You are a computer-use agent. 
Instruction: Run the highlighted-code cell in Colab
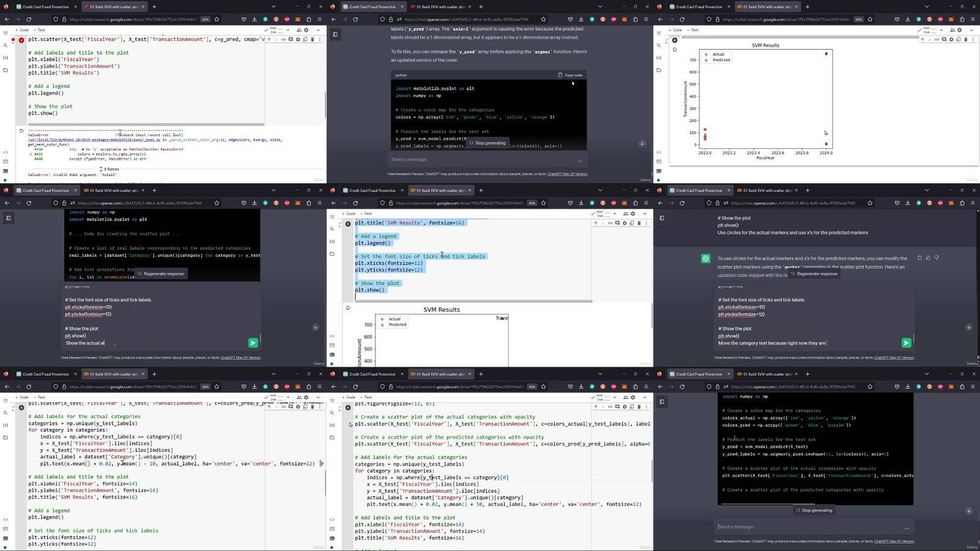348,224
